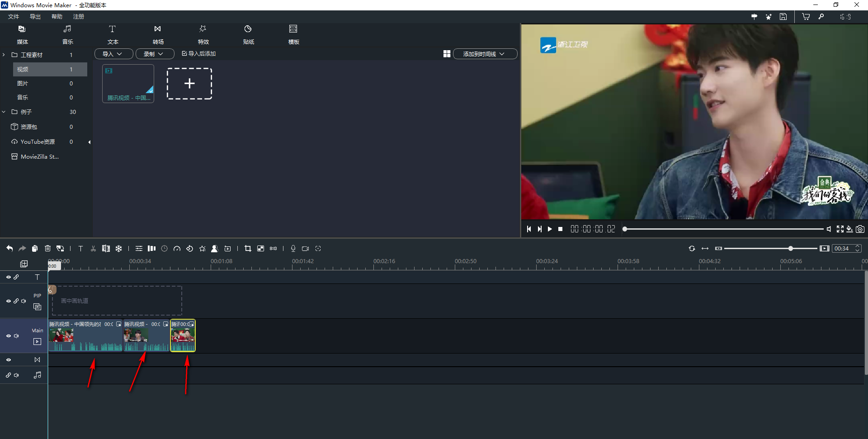The width and height of the screenshot is (868, 439).
Task: Open the 导出 menu
Action: click(x=35, y=17)
